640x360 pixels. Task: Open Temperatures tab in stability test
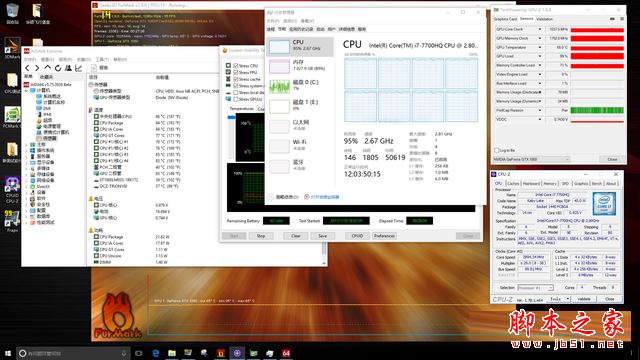(x=242, y=109)
